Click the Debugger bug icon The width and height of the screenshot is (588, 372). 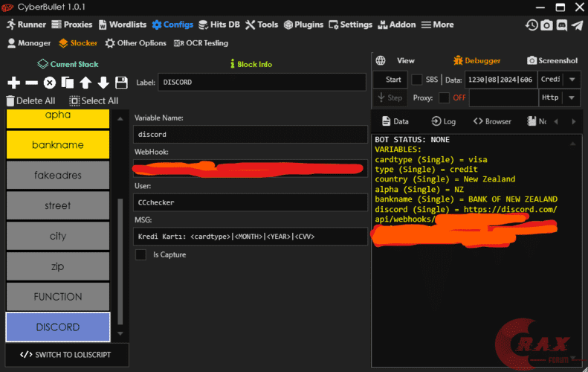458,60
